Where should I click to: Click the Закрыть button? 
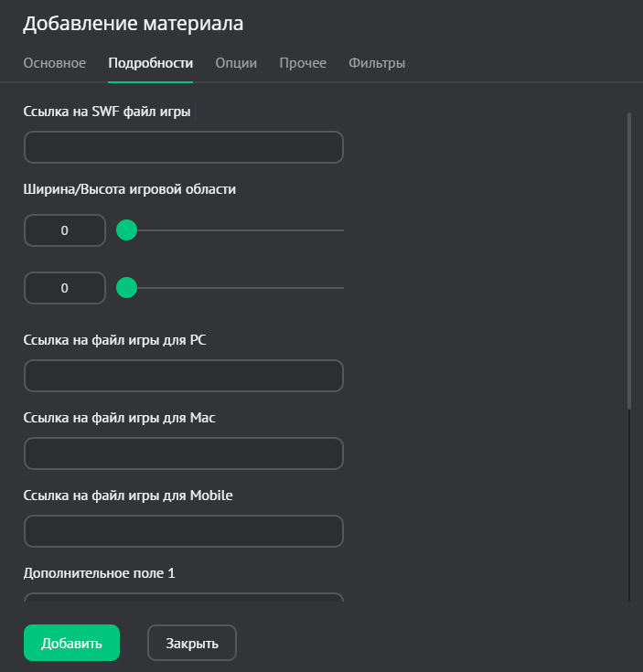(x=192, y=643)
